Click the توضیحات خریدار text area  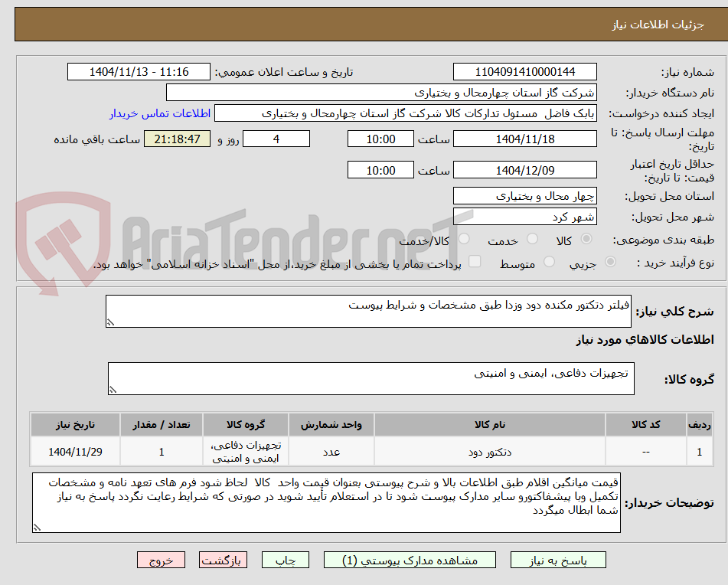[326, 503]
